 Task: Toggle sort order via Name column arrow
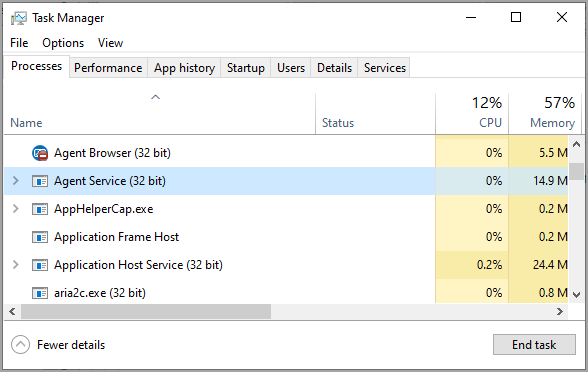pos(155,97)
